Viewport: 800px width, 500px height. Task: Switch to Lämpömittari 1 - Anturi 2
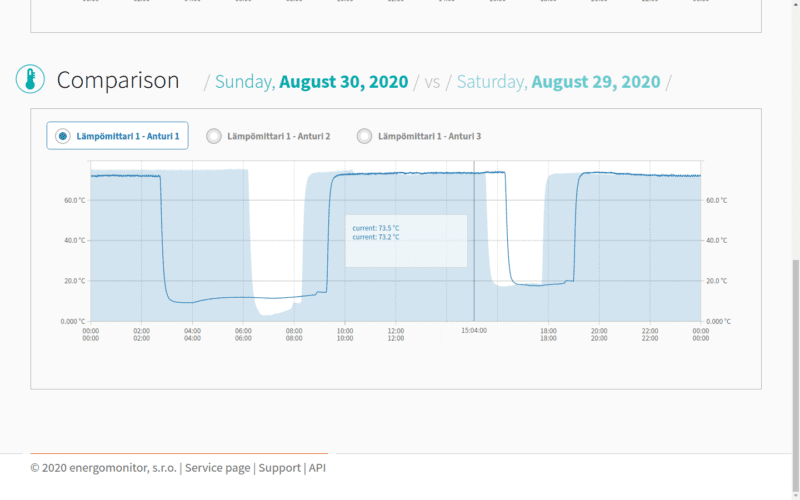pos(268,136)
